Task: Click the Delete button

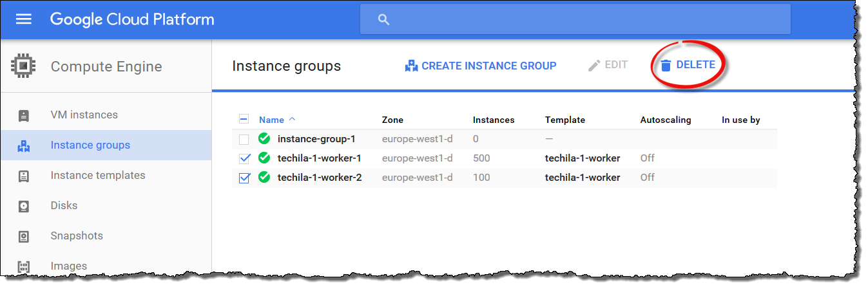Action: (x=688, y=65)
